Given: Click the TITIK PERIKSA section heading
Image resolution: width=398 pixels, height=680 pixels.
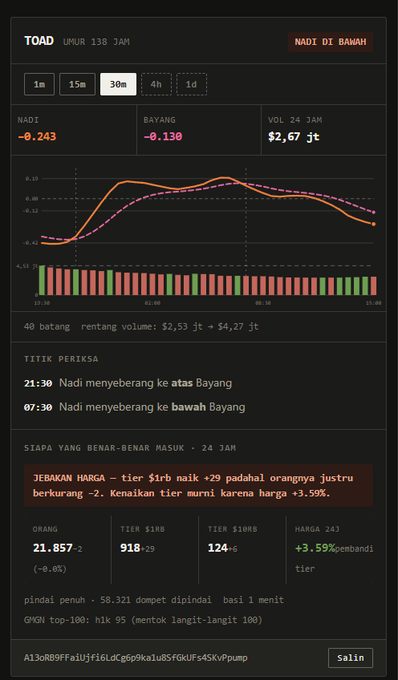Looking at the screenshot, I should (61, 359).
